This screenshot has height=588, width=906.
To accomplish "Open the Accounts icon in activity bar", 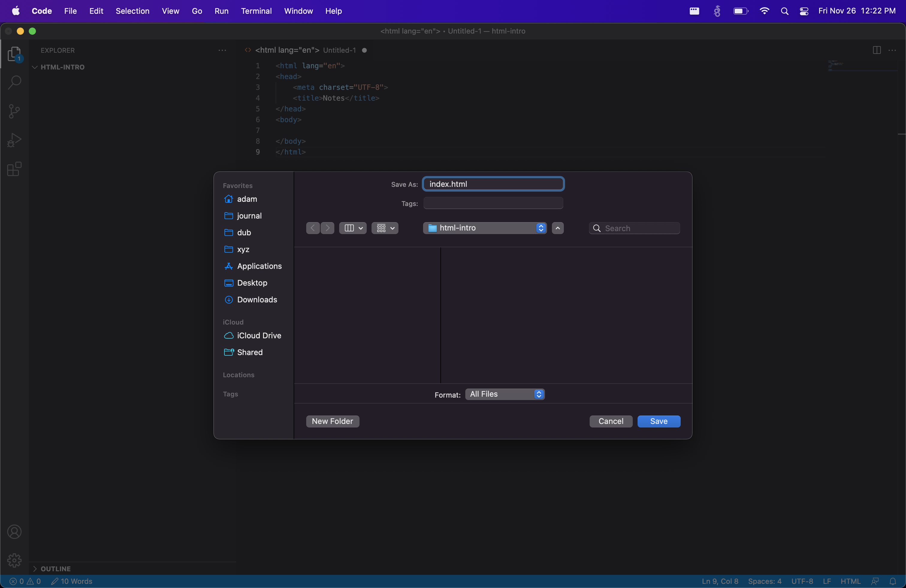I will pos(14,532).
